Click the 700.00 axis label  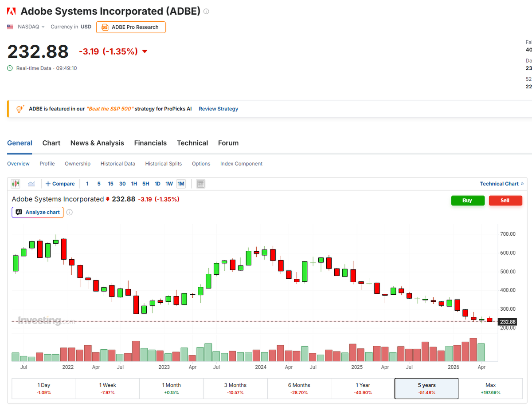click(x=508, y=234)
